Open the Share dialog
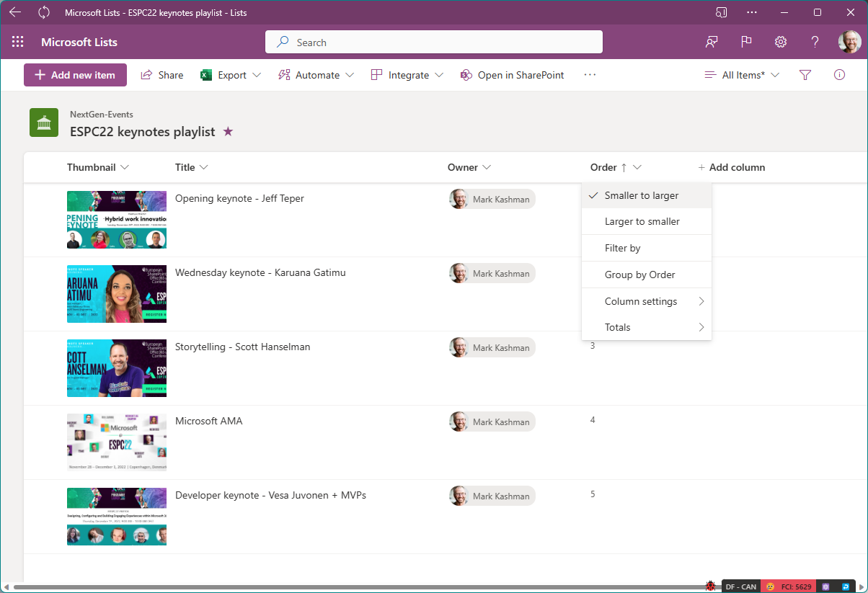This screenshot has height=593, width=868. tap(161, 74)
